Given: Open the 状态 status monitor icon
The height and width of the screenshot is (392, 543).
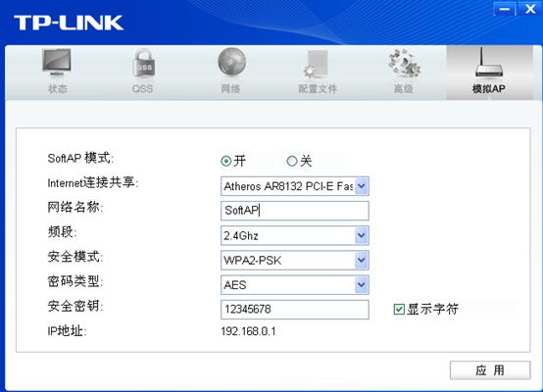Looking at the screenshot, I should tap(57, 63).
